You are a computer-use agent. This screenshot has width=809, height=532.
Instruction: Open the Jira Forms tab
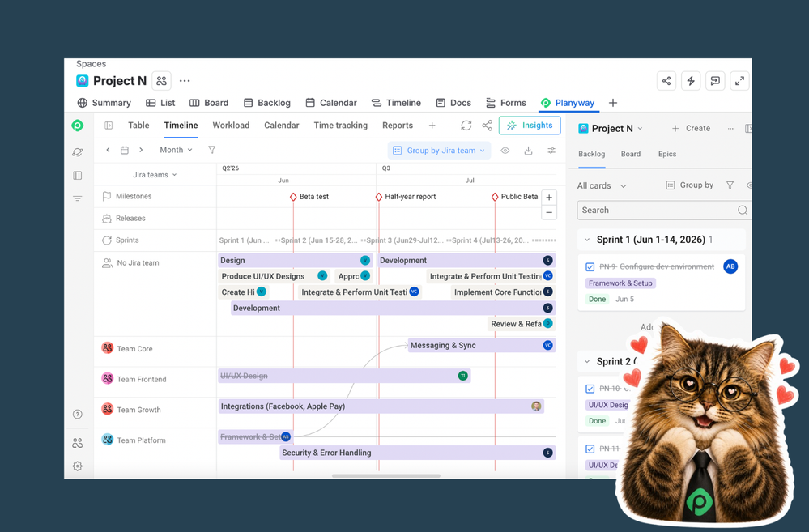pos(505,103)
